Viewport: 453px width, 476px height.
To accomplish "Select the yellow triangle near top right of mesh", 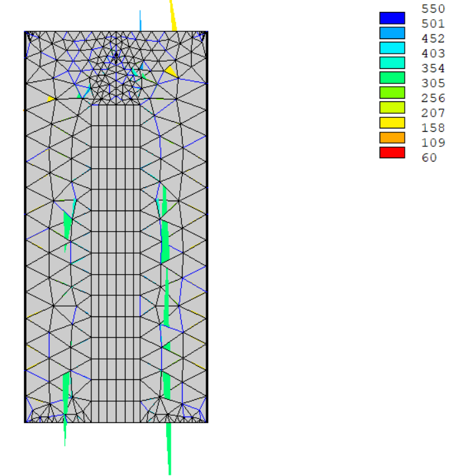I will click(171, 71).
